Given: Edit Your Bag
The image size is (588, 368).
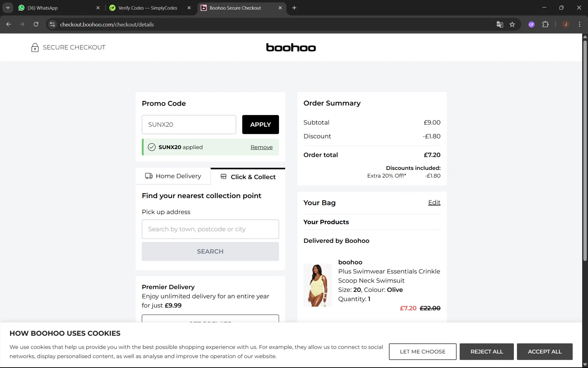Looking at the screenshot, I should click(x=434, y=202).
